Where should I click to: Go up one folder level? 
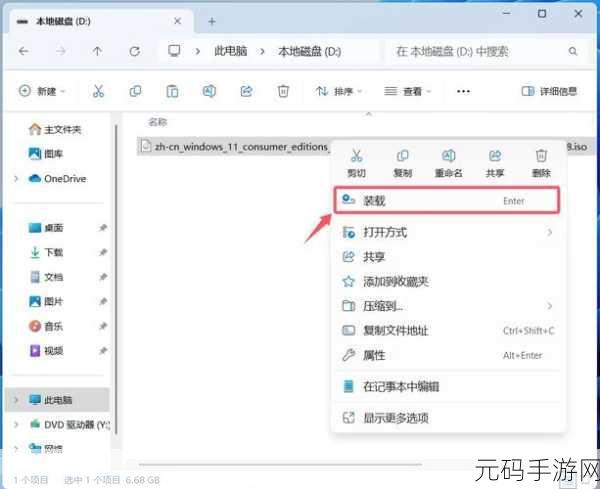[x=98, y=51]
